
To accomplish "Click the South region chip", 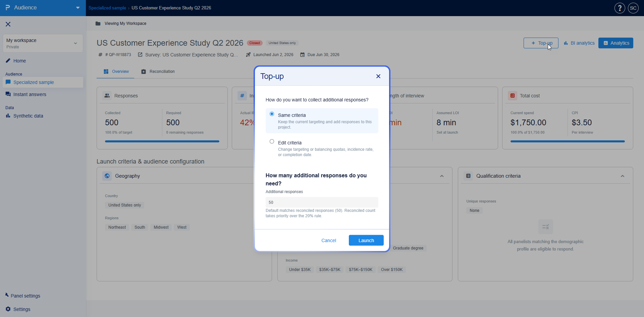I will coord(140,227).
